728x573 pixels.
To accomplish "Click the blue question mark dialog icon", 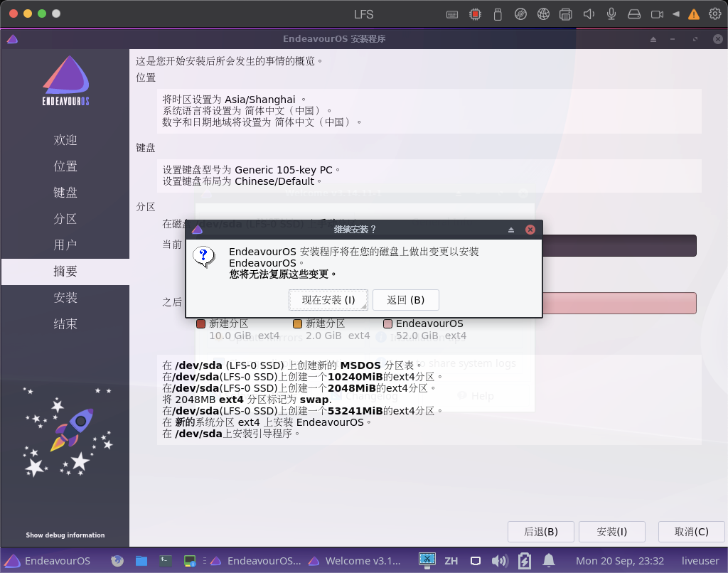I will [x=204, y=257].
